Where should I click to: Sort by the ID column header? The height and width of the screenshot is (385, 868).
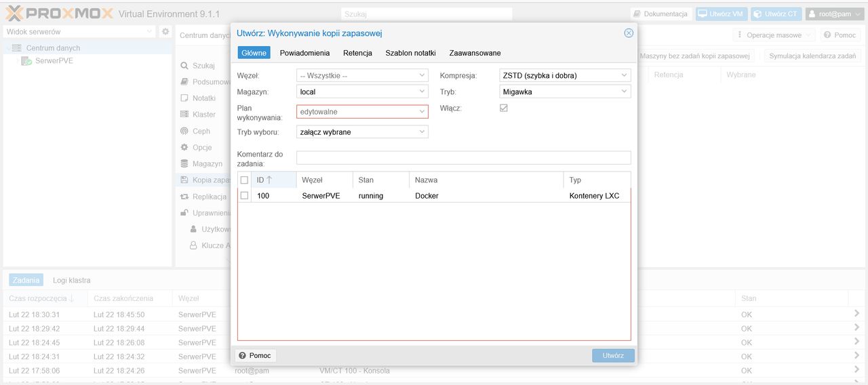273,180
